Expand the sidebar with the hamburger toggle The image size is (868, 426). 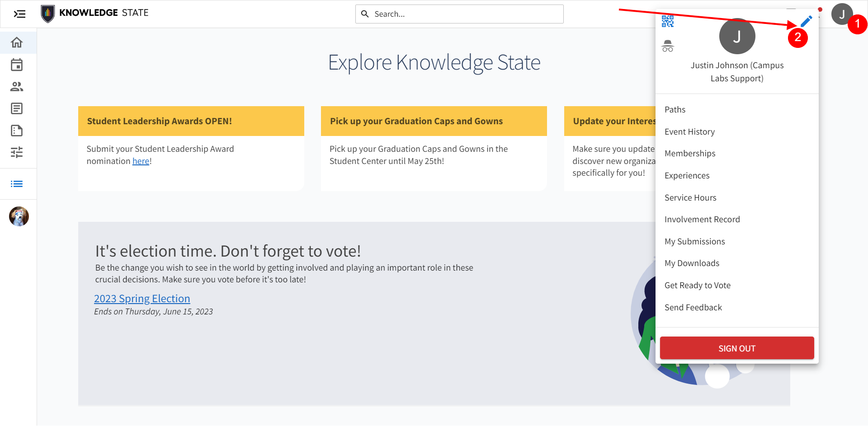19,14
